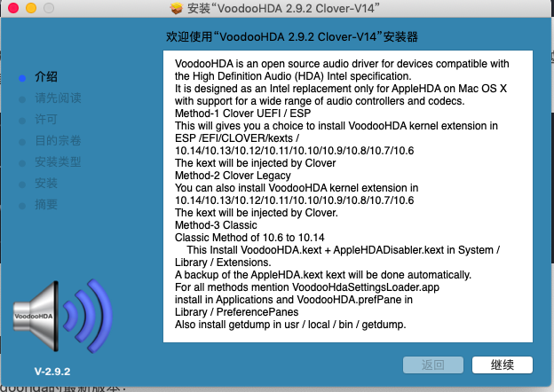Click the first 'VoodooHDA is an open source' line
This screenshot has width=554, height=392.
342,64
